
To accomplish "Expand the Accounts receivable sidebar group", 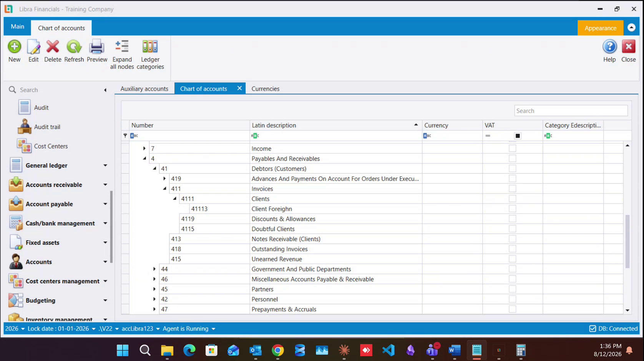I will tap(105, 185).
